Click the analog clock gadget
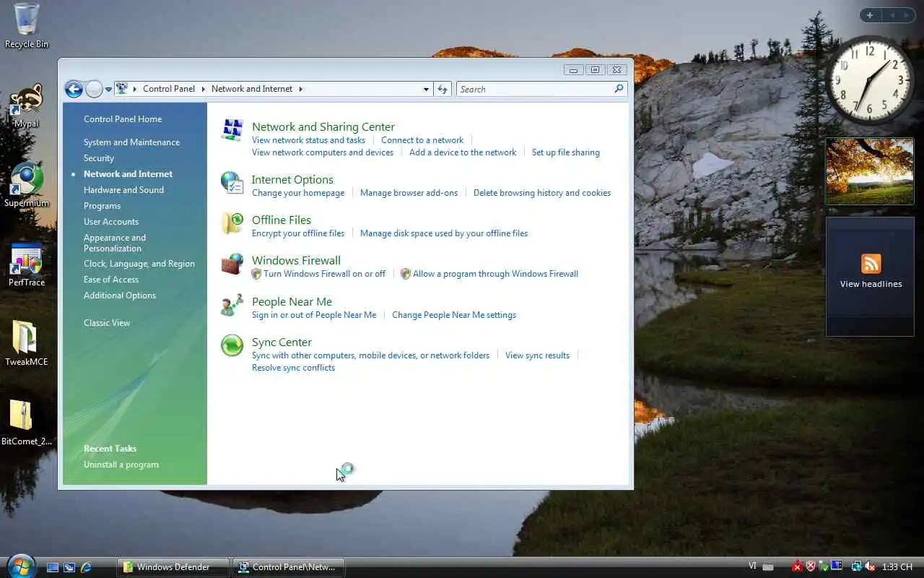Screen dimensions: 924x578 pos(870,79)
